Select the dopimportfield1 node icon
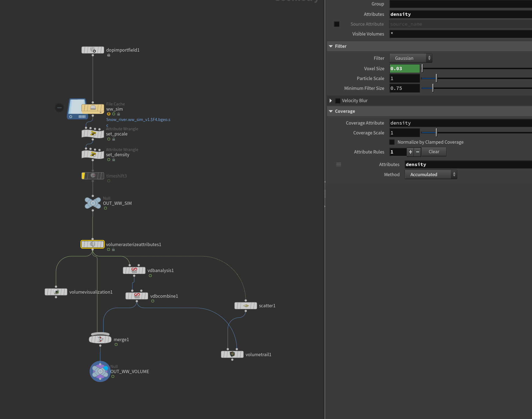The image size is (532, 419). 93,50
